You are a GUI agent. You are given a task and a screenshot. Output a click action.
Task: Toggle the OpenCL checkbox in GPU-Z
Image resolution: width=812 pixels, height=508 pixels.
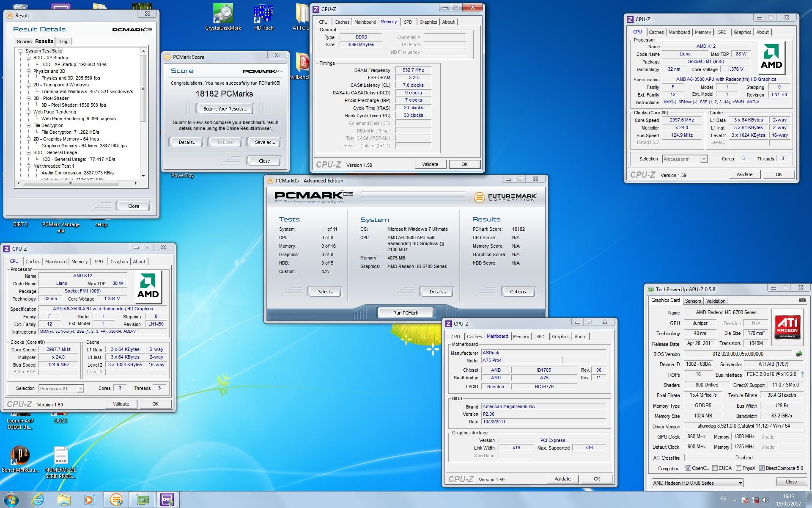pyautogui.click(x=688, y=468)
